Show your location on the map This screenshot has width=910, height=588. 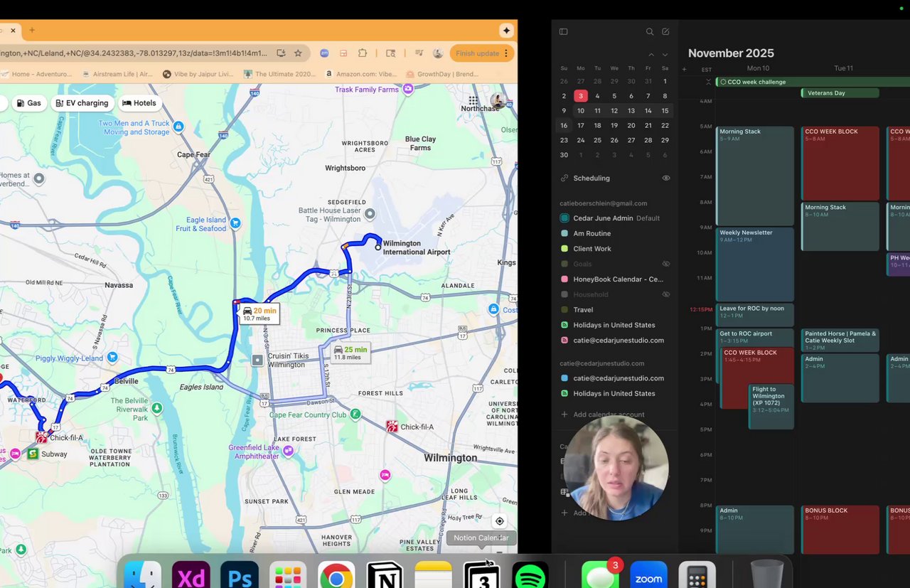click(x=500, y=521)
